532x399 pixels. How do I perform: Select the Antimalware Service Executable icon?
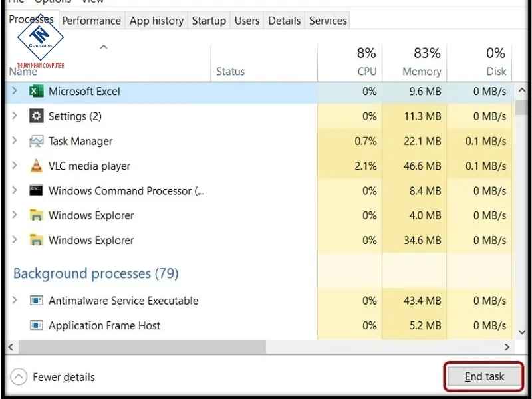(36, 301)
